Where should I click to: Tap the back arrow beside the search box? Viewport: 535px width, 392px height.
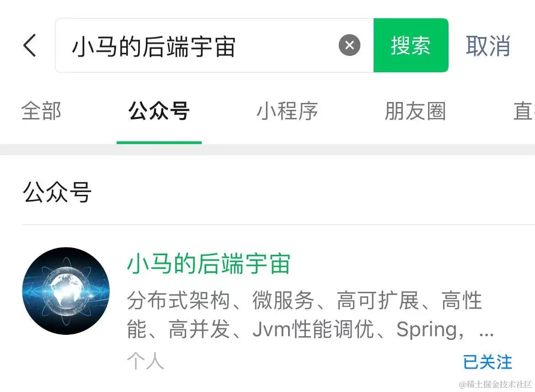pyautogui.click(x=30, y=45)
